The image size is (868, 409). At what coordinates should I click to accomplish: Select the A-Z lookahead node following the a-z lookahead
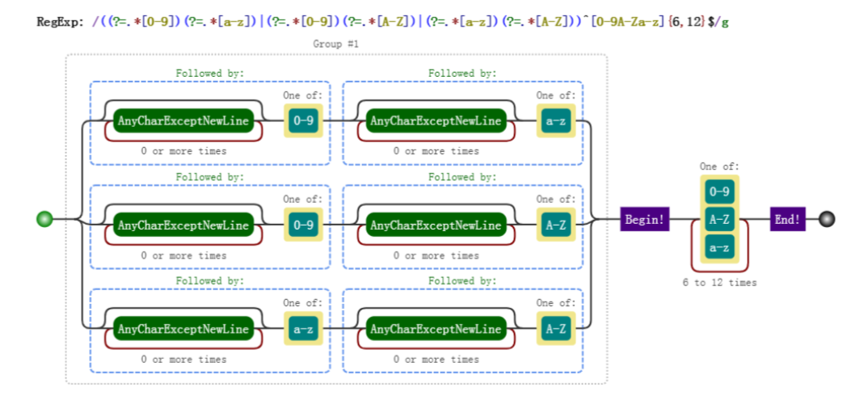(556, 329)
